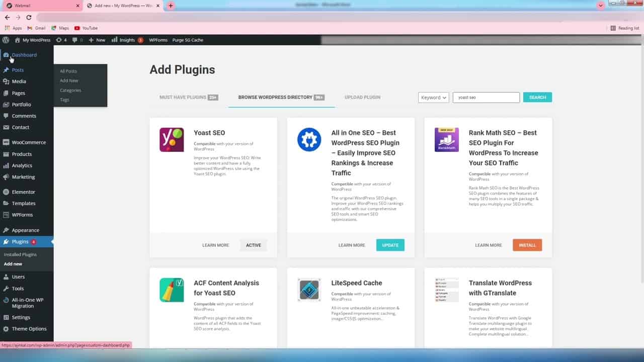
Task: Click the Templates folder icon in sidebar
Action: click(x=6, y=204)
